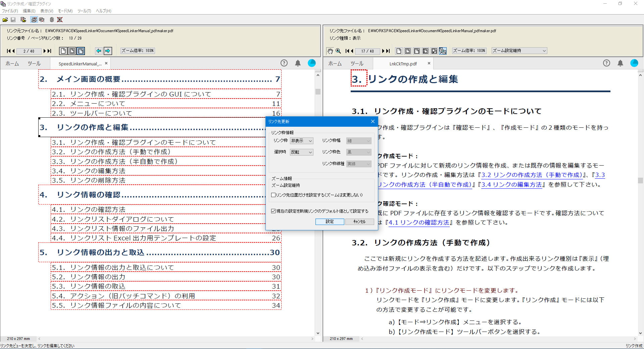Click the red dashed link box around heading 3.
Image resolution: width=644 pixels, height=349 pixels.
(359, 78)
